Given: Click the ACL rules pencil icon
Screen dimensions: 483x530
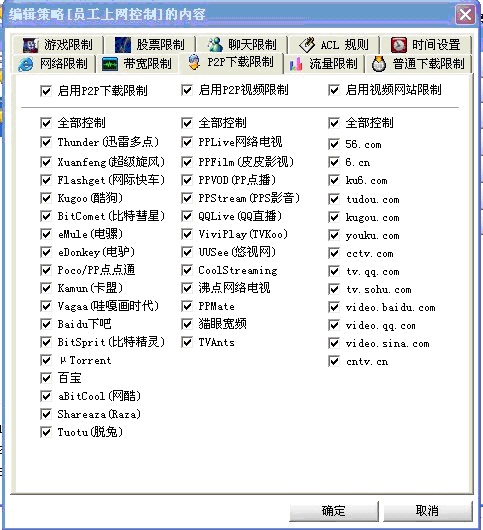Looking at the screenshot, I should [x=307, y=45].
